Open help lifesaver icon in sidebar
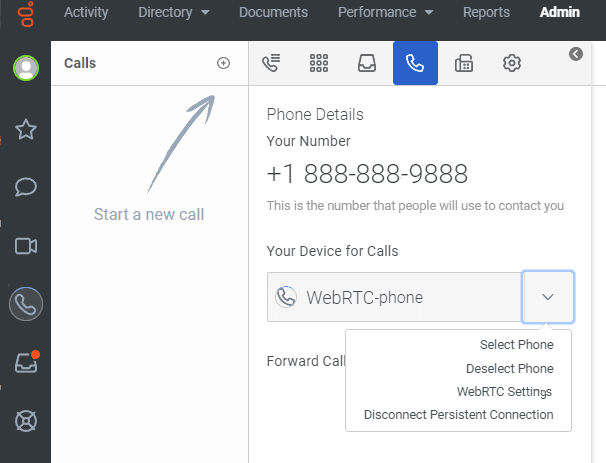 pyautogui.click(x=26, y=421)
